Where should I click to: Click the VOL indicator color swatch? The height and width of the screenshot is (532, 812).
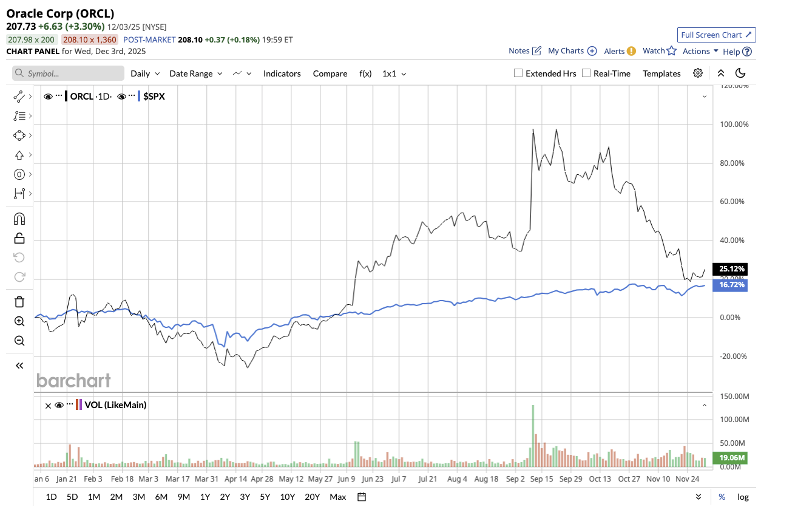79,405
